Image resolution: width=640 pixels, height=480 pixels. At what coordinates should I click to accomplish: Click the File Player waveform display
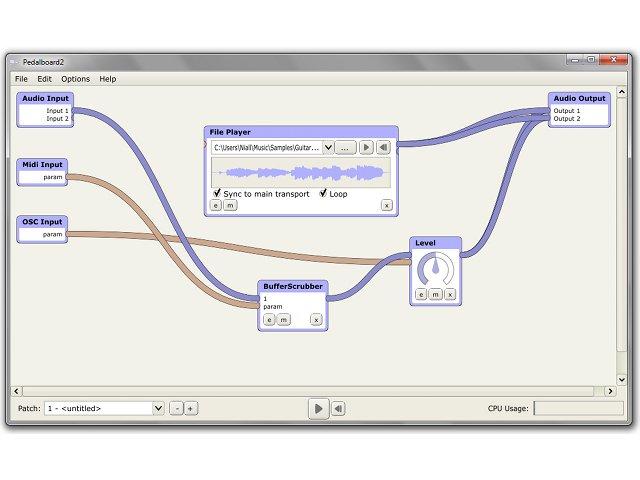(x=301, y=173)
